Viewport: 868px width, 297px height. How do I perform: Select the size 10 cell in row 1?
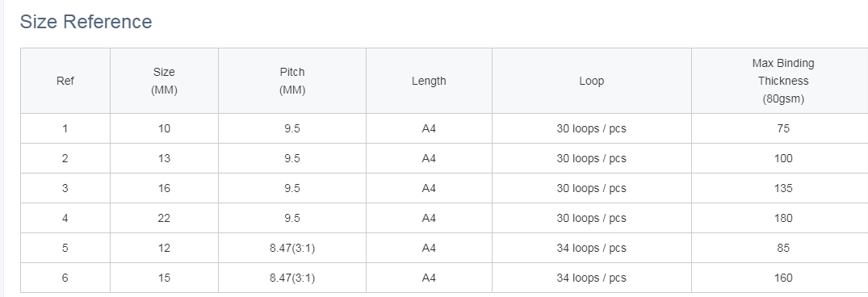164,129
